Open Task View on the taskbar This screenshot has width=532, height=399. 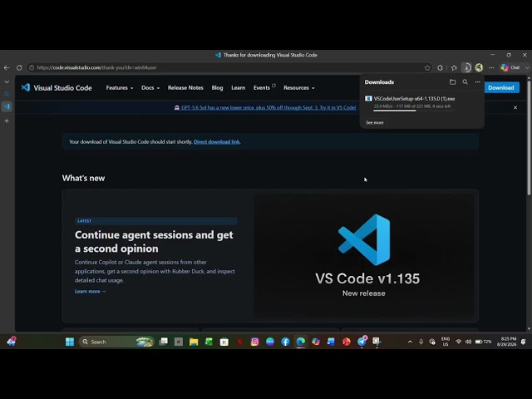[164, 342]
